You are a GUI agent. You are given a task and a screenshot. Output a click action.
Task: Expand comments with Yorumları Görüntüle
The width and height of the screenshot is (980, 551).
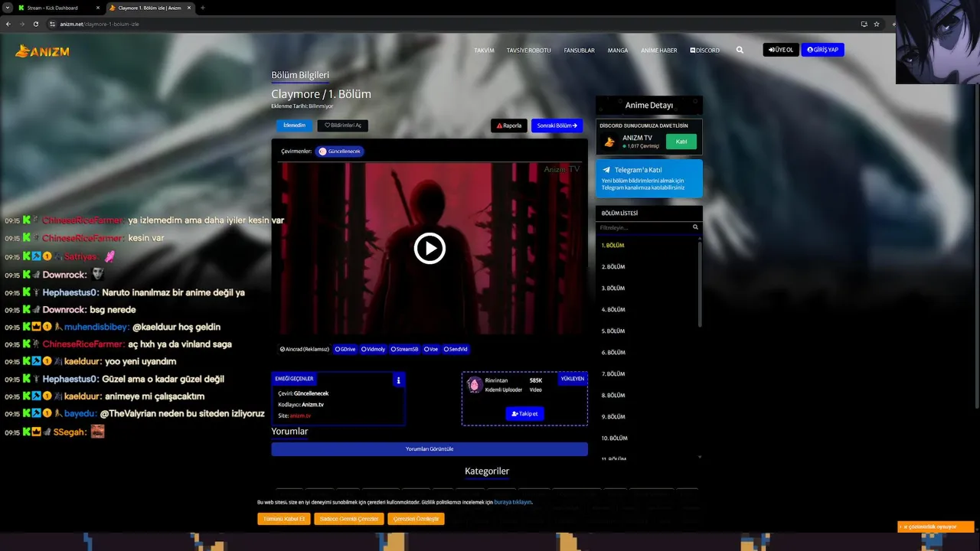[430, 449]
